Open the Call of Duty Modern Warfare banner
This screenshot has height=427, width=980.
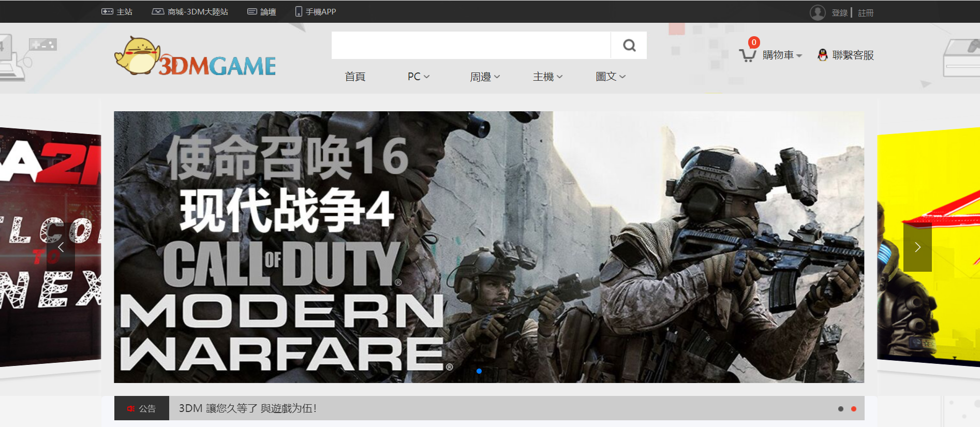[x=489, y=247]
